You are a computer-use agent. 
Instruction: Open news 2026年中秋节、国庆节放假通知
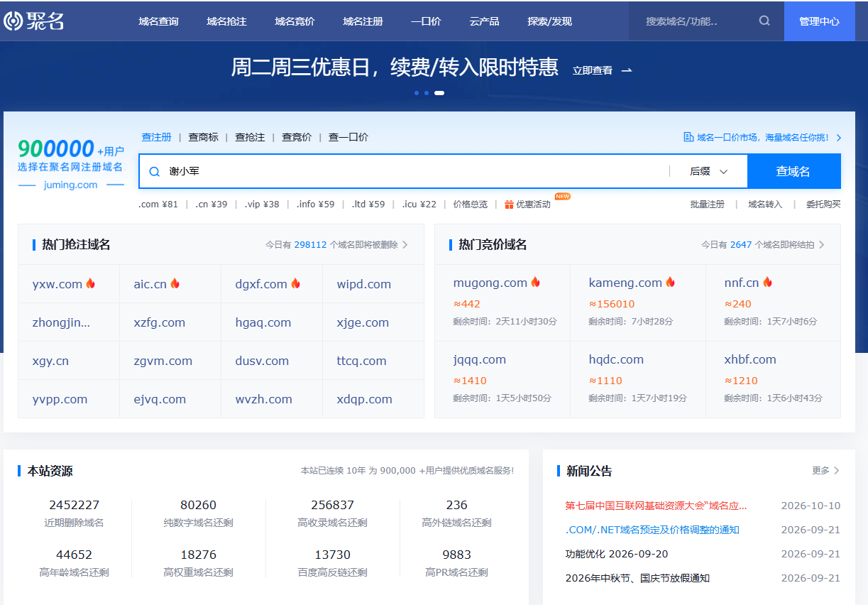pyautogui.click(x=637, y=578)
